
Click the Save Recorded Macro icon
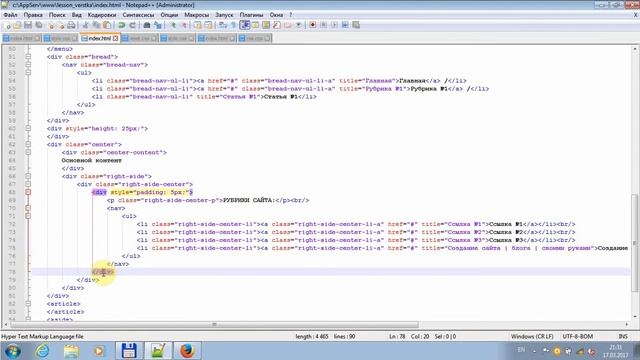tap(356, 25)
